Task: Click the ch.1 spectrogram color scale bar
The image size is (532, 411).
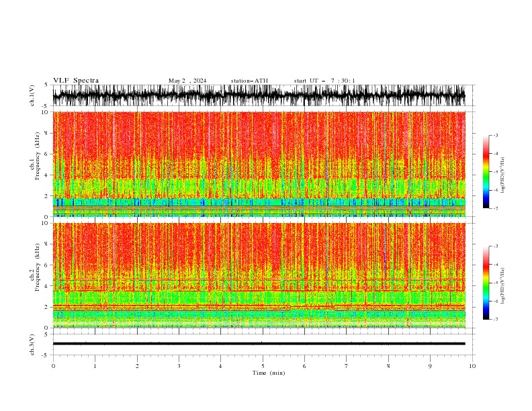Action: (x=486, y=172)
